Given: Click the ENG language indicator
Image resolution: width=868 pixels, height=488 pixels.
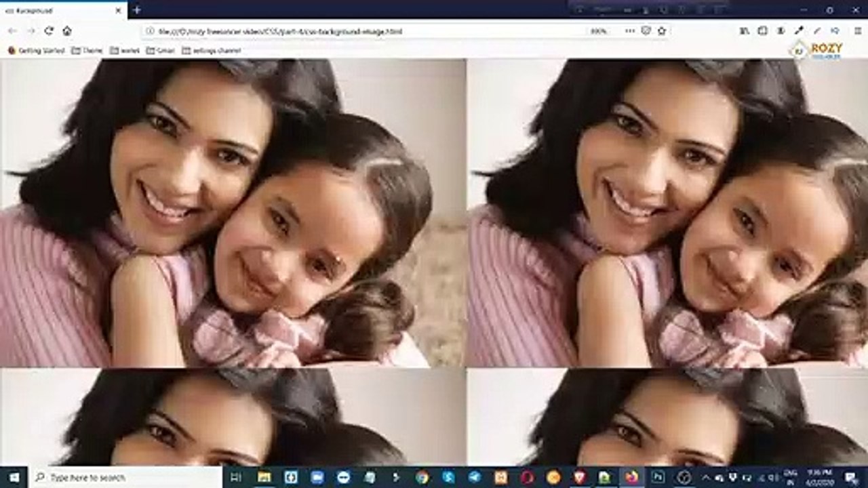Looking at the screenshot, I should point(791,477).
